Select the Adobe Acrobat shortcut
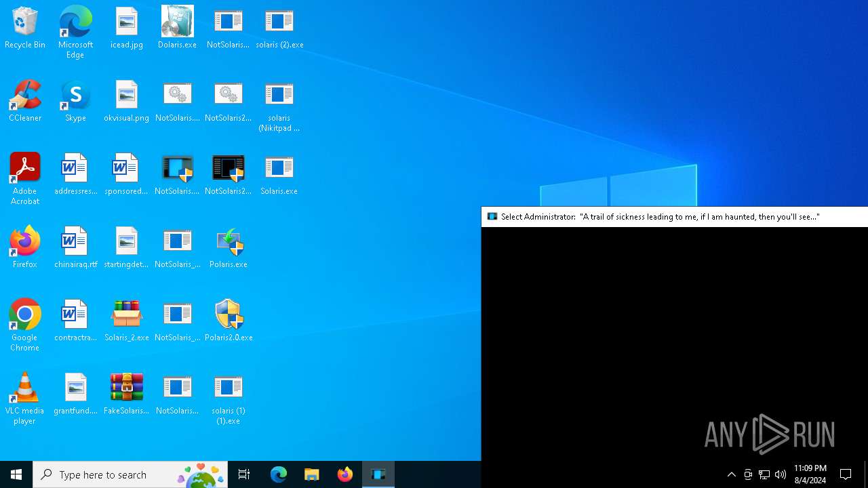Screen dimensions: 868x488 [25, 179]
